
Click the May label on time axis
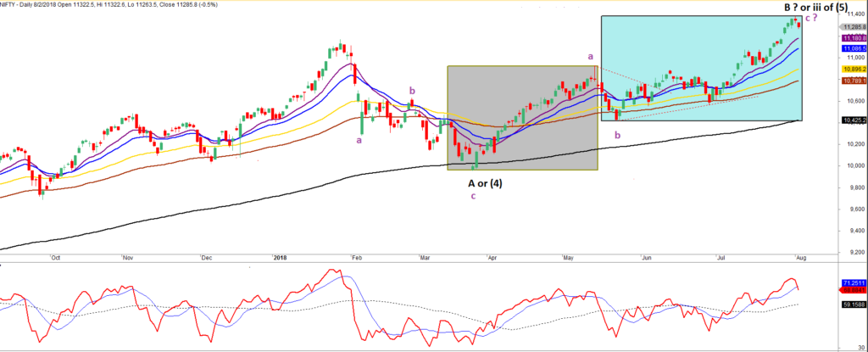coord(570,258)
